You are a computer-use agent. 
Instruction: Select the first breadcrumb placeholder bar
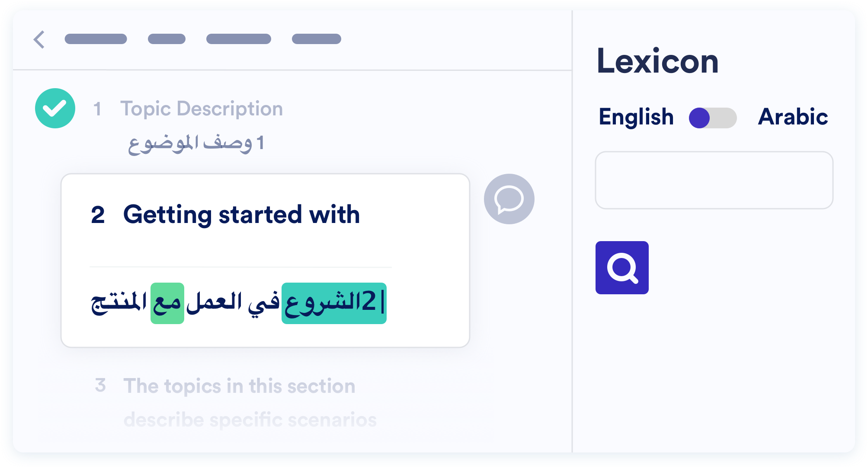(96, 39)
